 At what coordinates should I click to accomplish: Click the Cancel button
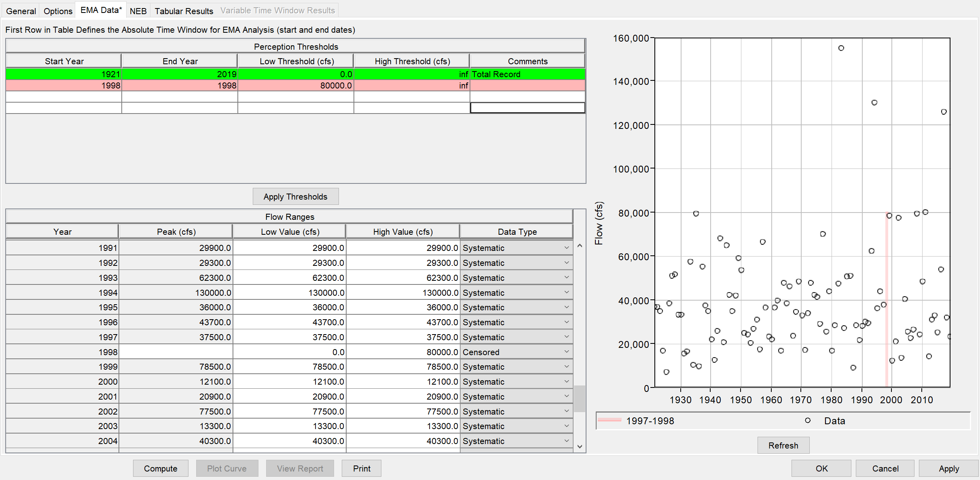[885, 468]
